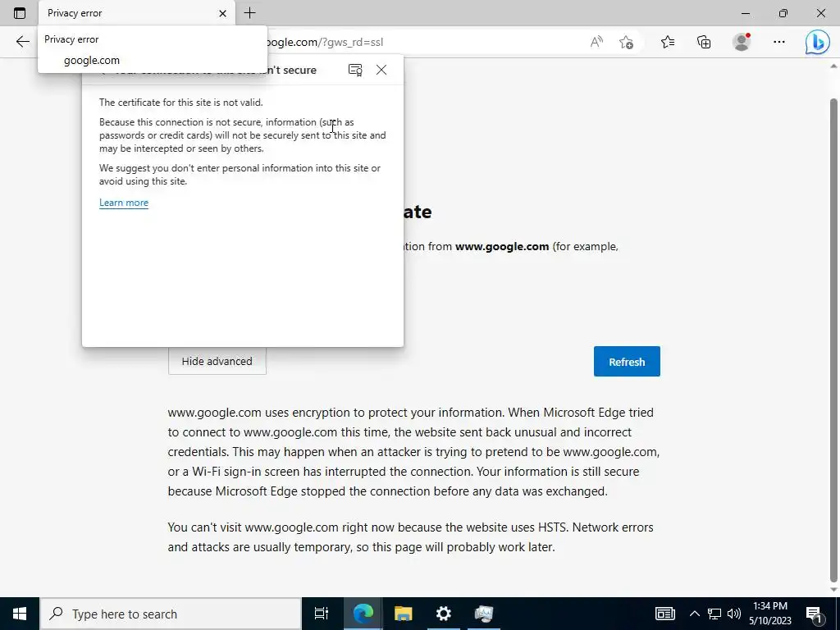Open the volume control icon
This screenshot has height=630, width=840.
click(x=734, y=614)
